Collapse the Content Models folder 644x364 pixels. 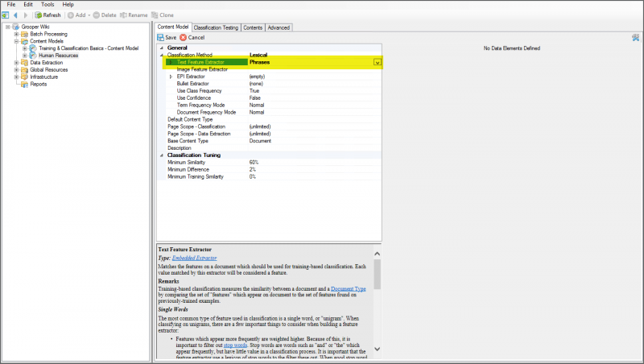[x=16, y=41]
